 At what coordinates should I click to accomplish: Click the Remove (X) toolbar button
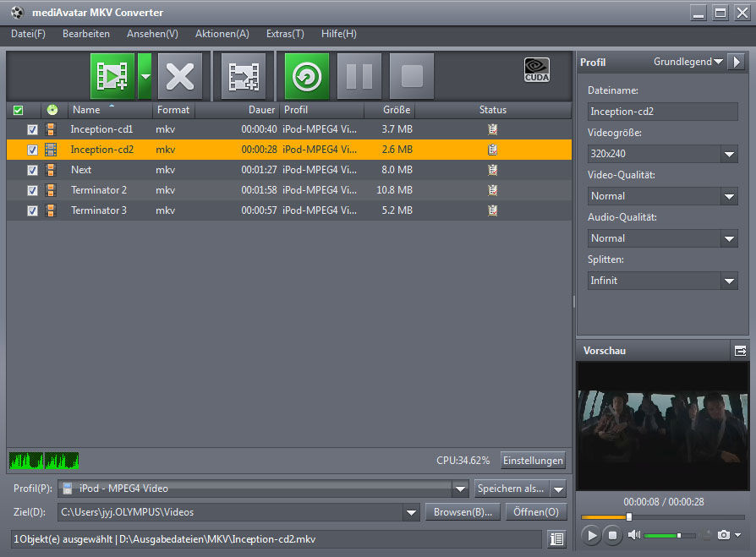point(180,76)
